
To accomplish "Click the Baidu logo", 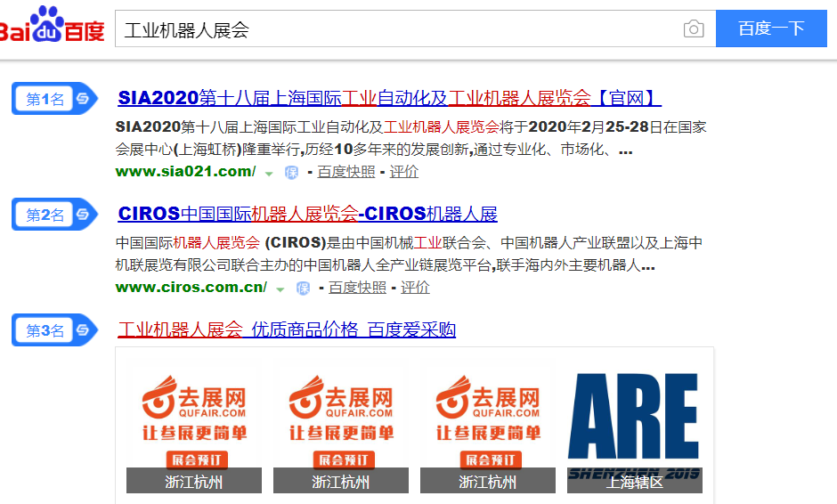I will pyautogui.click(x=52, y=25).
